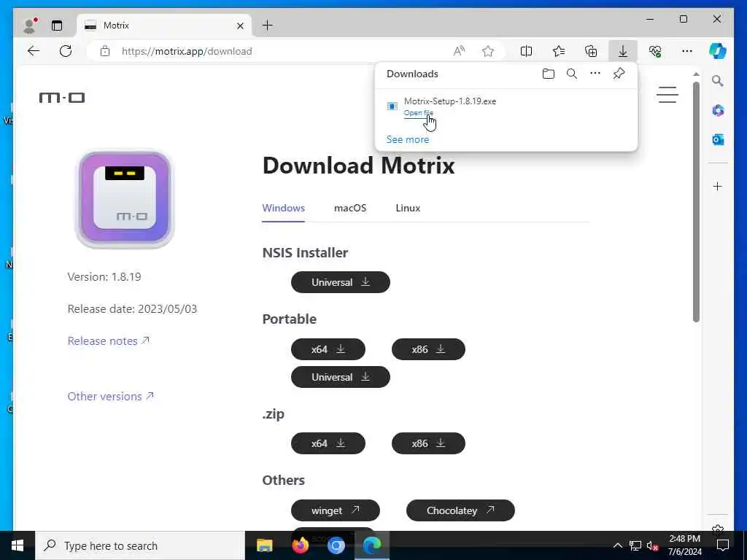This screenshot has width=747, height=560.
Task: Click the address bar URL
Action: [187, 52]
